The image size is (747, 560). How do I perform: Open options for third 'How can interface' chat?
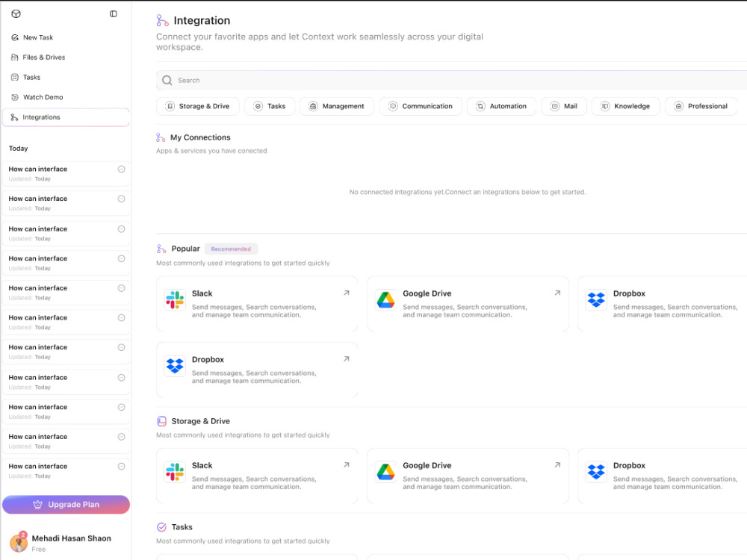click(122, 229)
